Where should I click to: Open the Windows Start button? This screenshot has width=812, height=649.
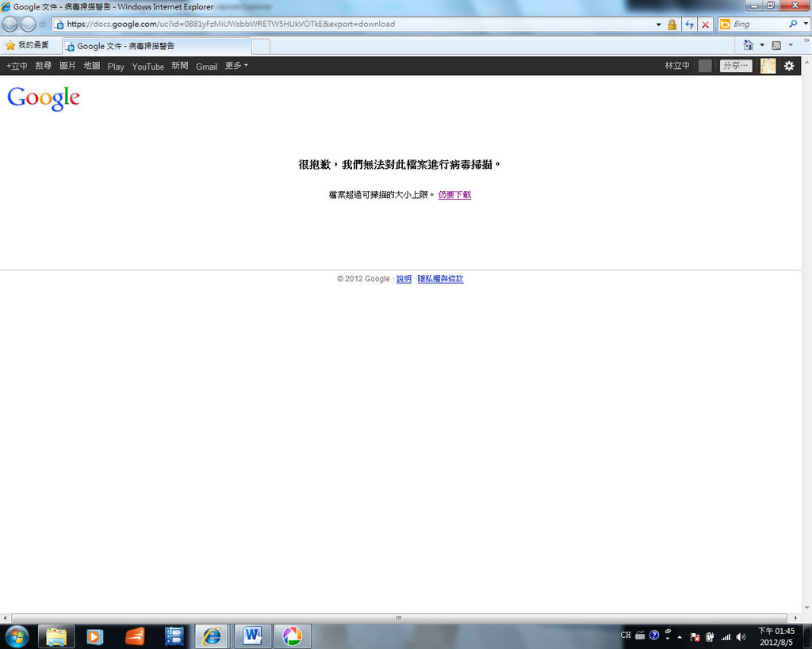17,636
